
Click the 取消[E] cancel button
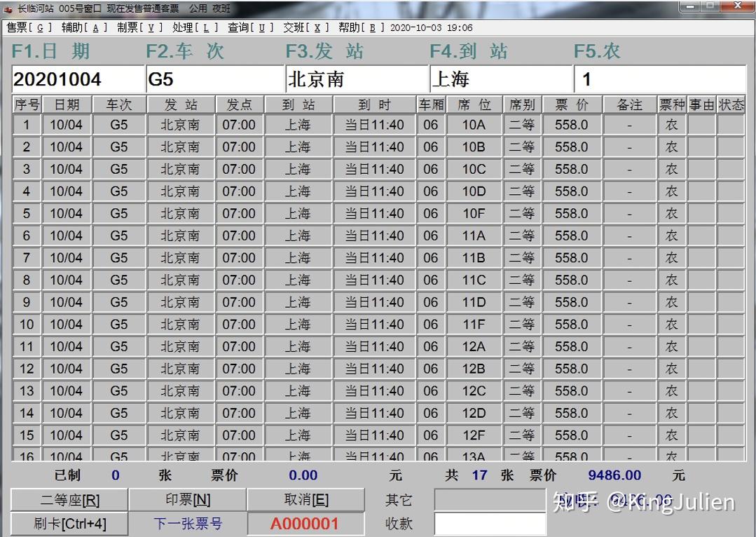pyautogui.click(x=306, y=500)
